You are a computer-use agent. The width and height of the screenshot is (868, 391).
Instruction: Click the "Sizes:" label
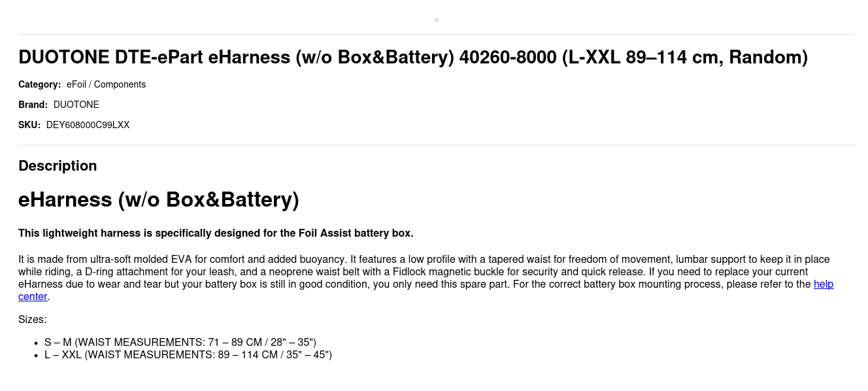[x=33, y=320]
